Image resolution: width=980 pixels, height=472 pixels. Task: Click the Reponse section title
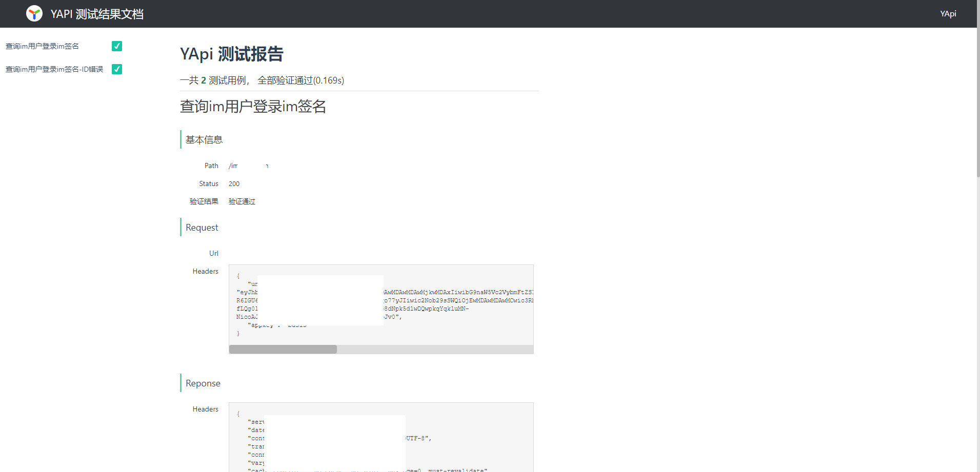pyautogui.click(x=203, y=383)
